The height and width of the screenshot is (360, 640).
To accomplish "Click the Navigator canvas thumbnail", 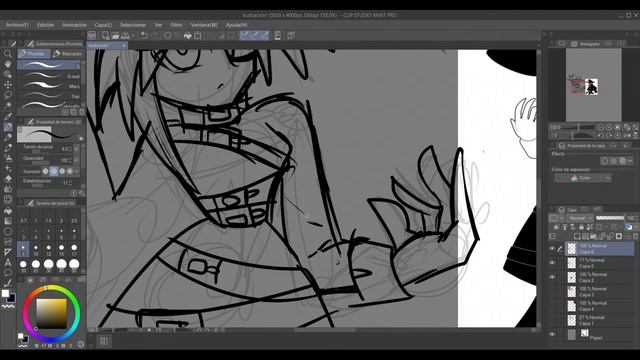I will click(594, 84).
